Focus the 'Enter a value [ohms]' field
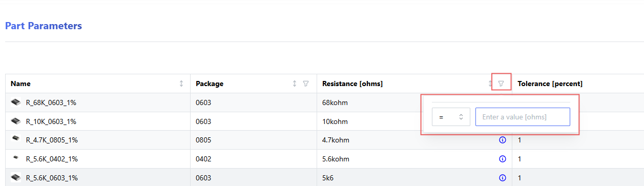 523,117
